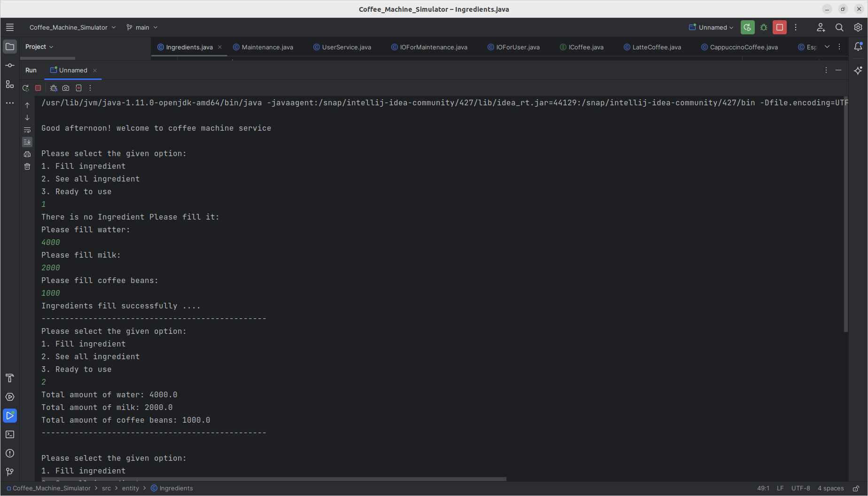Rerun process in Run console toolbar
This screenshot has width=868, height=496.
click(26, 88)
